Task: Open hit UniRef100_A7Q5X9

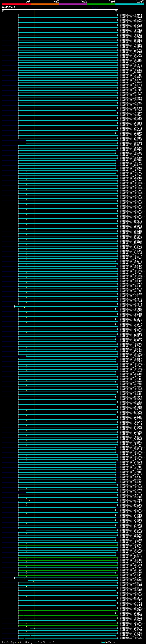Action: click(131, 22)
